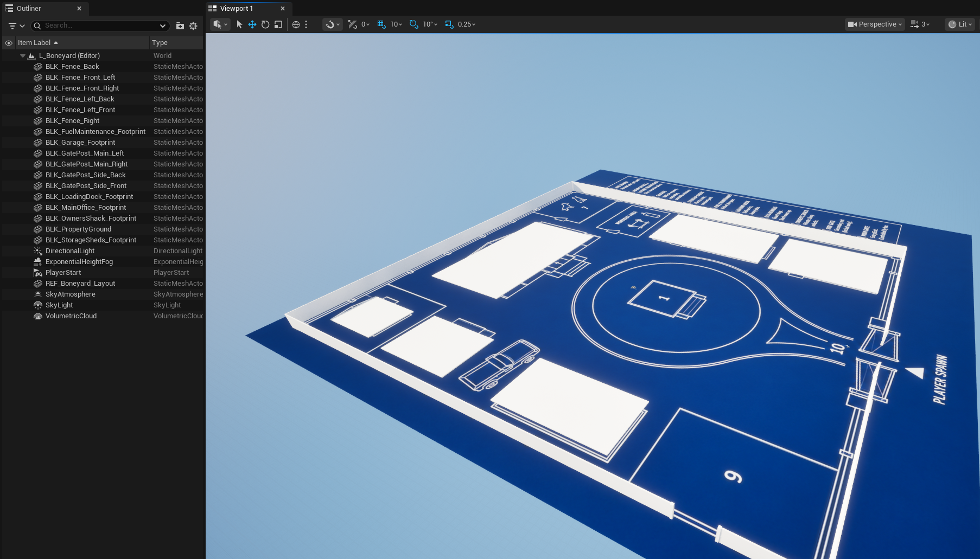Open scale snap 0.25 dropdown
Image resolution: width=980 pixels, height=559 pixels.
[467, 24]
